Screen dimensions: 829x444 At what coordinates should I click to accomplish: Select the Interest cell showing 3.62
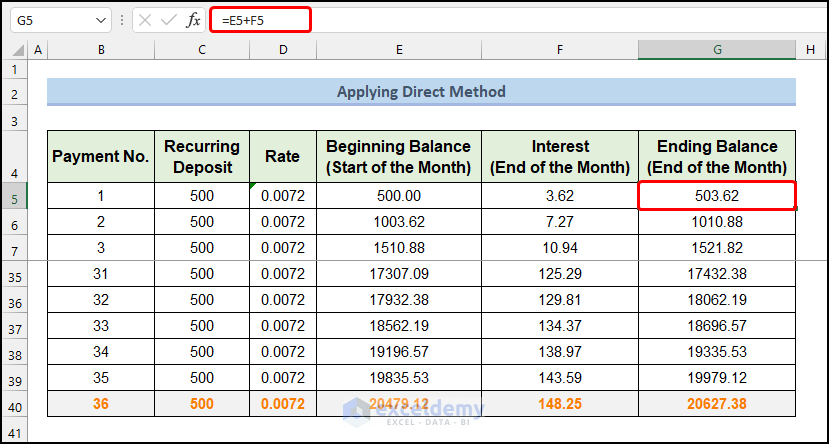click(560, 196)
